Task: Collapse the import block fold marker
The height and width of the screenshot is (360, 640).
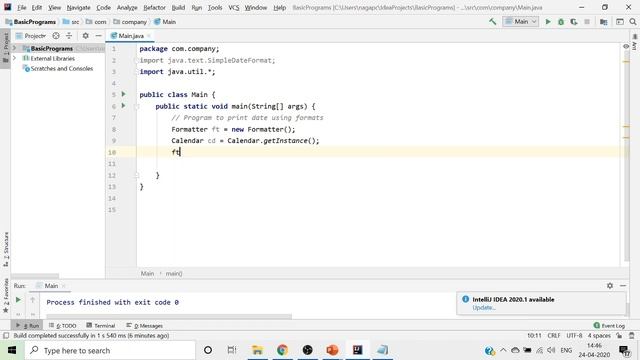Action: pos(137,60)
